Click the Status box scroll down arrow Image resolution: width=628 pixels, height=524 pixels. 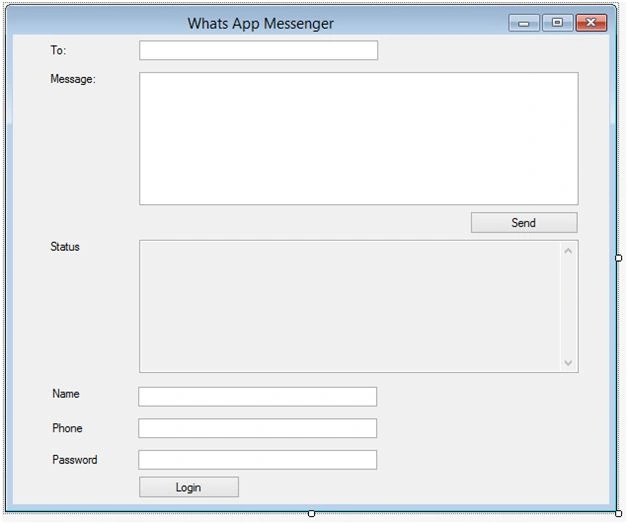(x=568, y=363)
